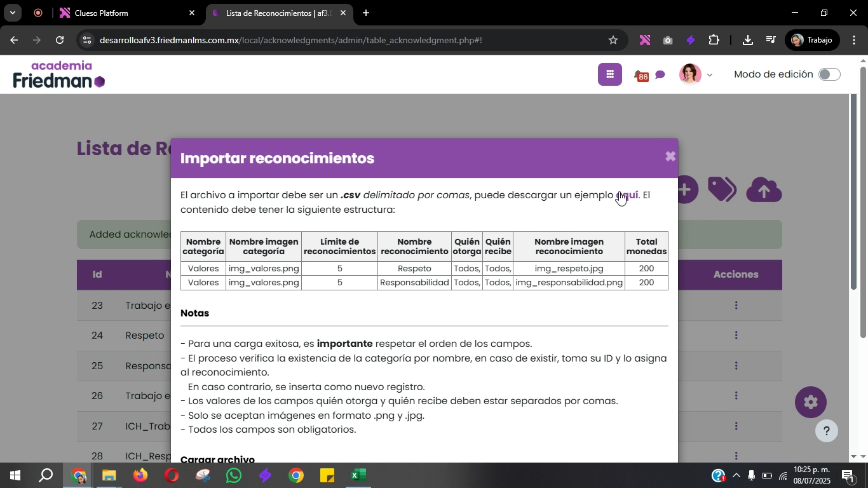Open the taskbar clock and date

[x=811, y=475]
